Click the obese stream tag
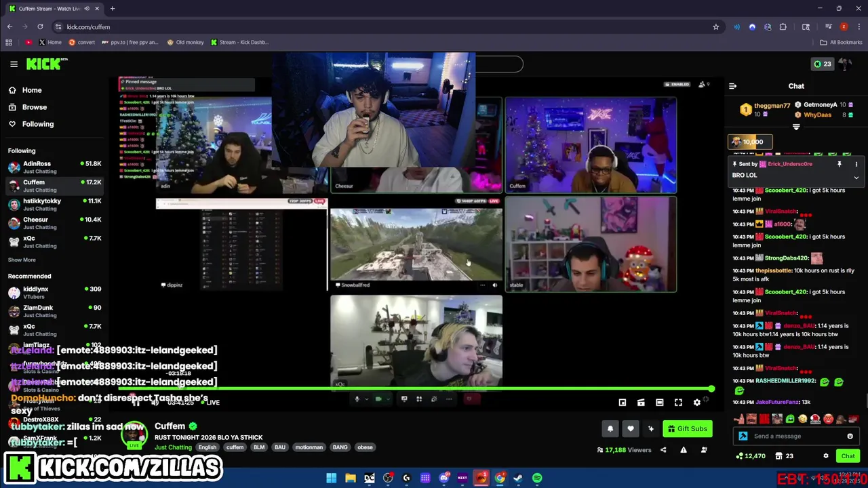The height and width of the screenshot is (488, 868). [365, 447]
